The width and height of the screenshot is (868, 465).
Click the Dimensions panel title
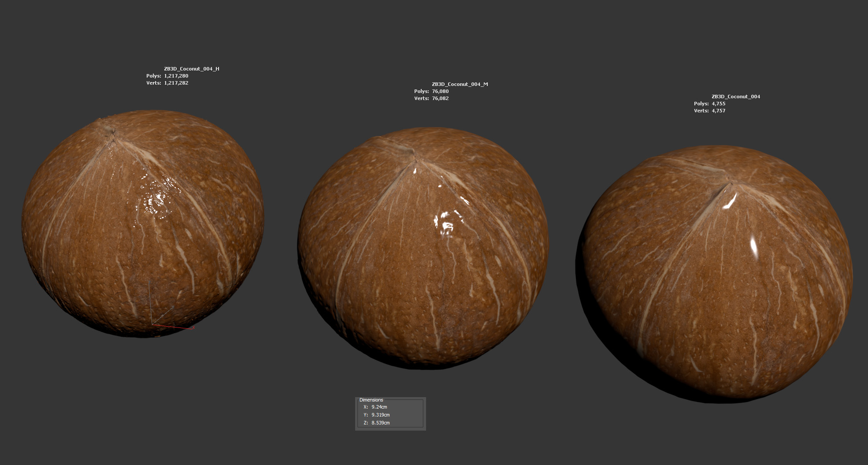(371, 400)
